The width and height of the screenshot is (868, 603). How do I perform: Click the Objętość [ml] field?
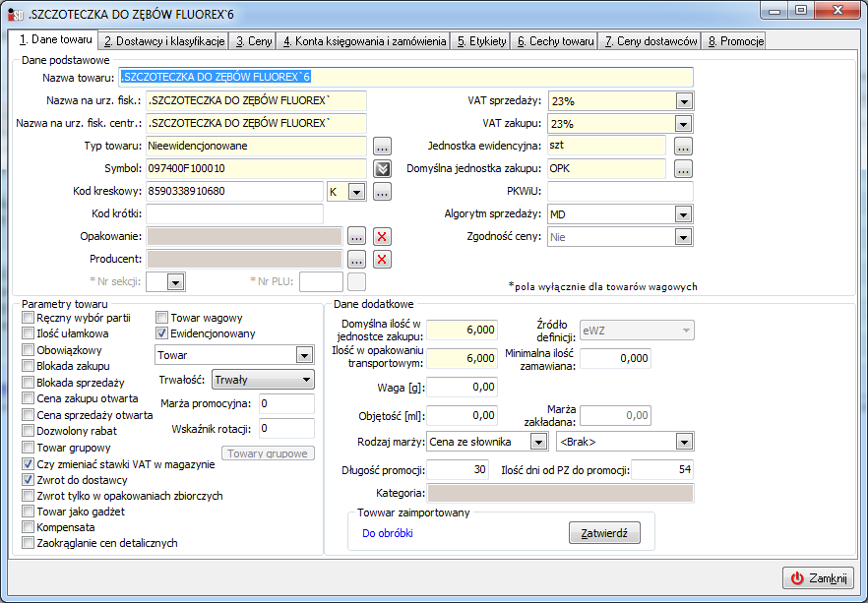pyautogui.click(x=462, y=415)
